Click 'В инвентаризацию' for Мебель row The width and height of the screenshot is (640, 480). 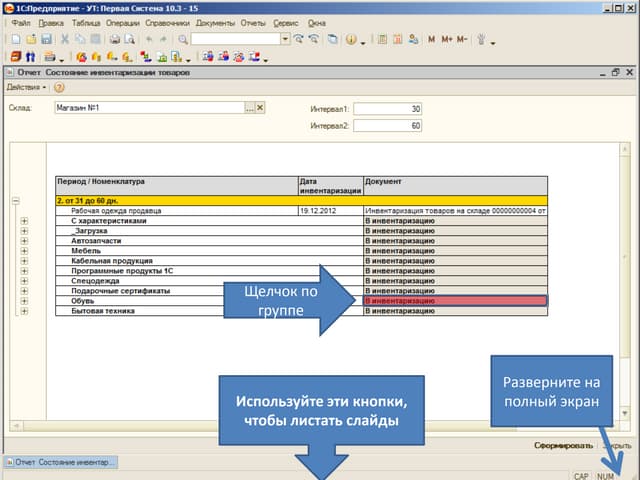point(455,251)
